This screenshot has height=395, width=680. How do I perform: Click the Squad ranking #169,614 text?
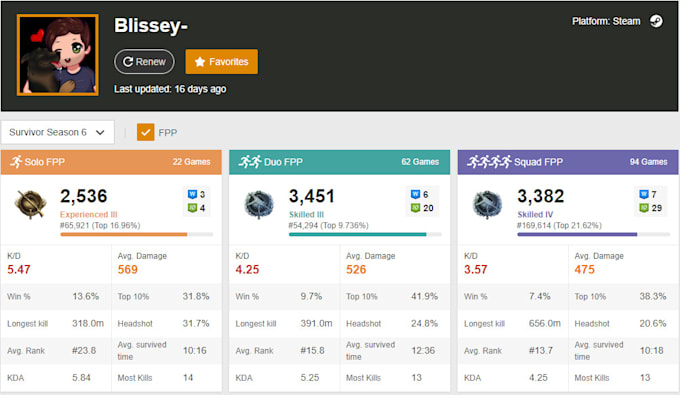click(x=559, y=225)
